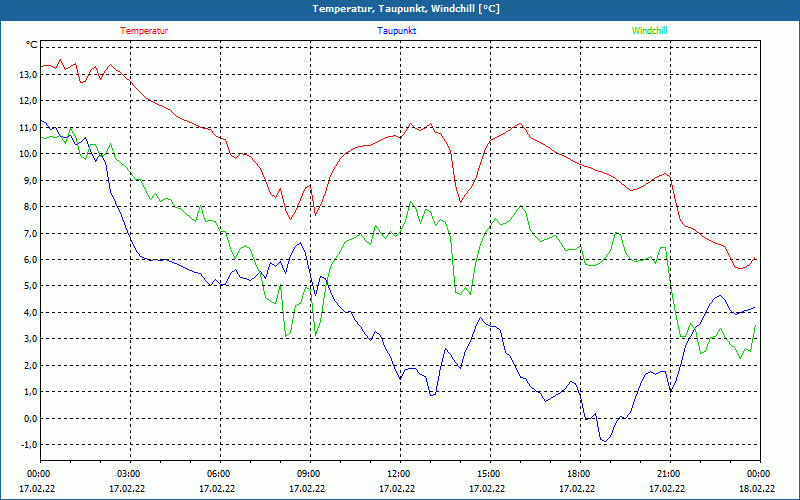Click the green Windchill legend label

(649, 31)
